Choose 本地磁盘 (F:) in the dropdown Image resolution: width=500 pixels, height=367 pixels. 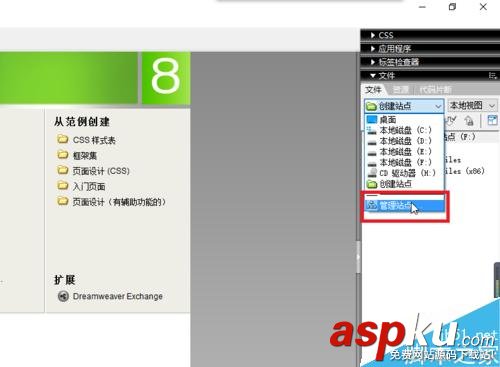(404, 162)
